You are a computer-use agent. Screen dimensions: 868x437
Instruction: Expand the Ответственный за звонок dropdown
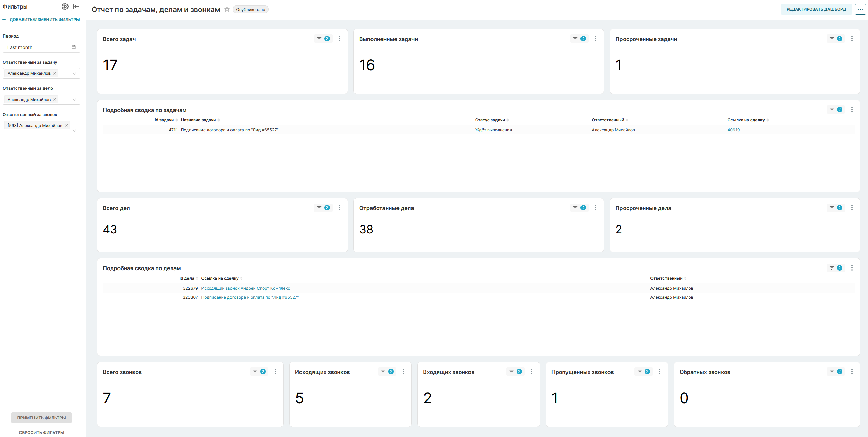pos(74,130)
